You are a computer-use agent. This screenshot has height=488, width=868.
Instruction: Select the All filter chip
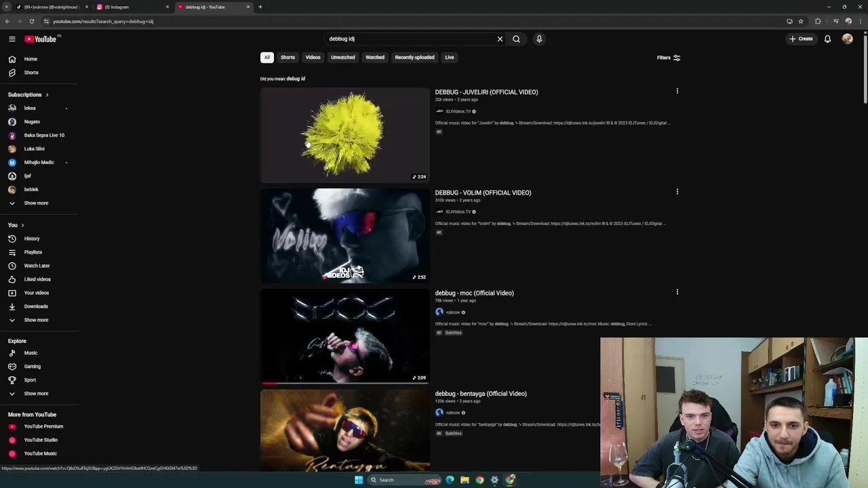click(267, 58)
